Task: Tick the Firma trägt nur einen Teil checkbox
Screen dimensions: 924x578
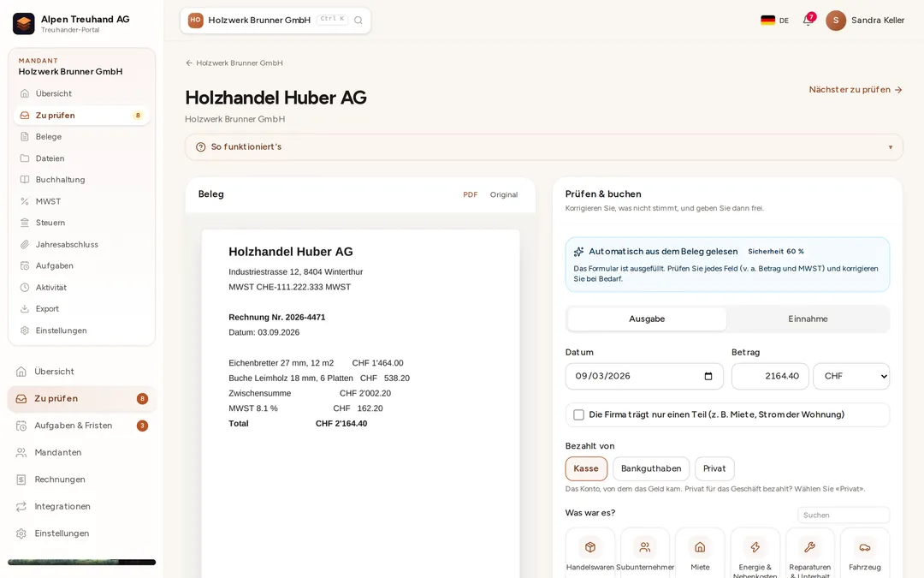Action: (x=578, y=414)
